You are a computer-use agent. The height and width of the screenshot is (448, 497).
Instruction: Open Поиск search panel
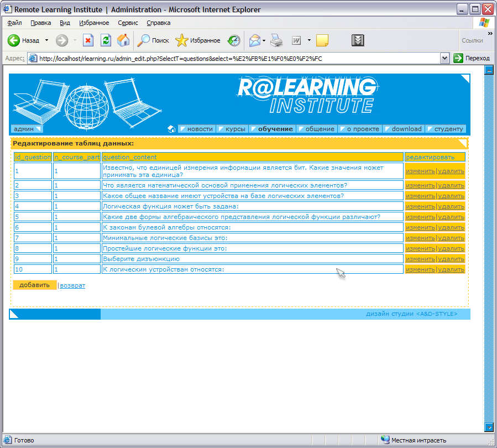pyautogui.click(x=153, y=40)
